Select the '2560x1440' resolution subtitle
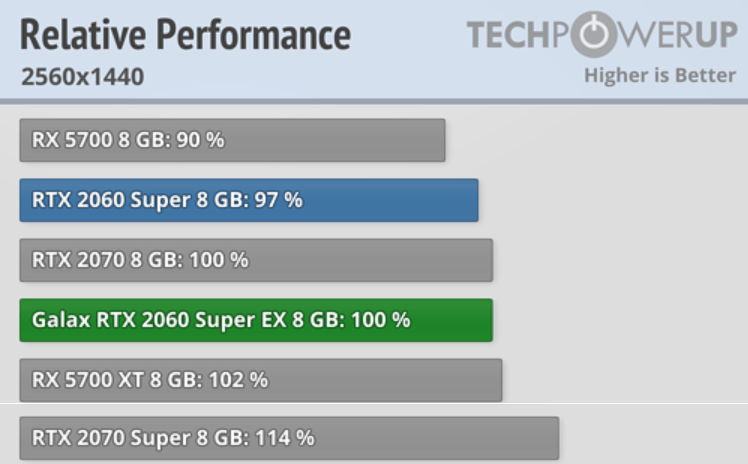The height and width of the screenshot is (464, 748). (81, 77)
